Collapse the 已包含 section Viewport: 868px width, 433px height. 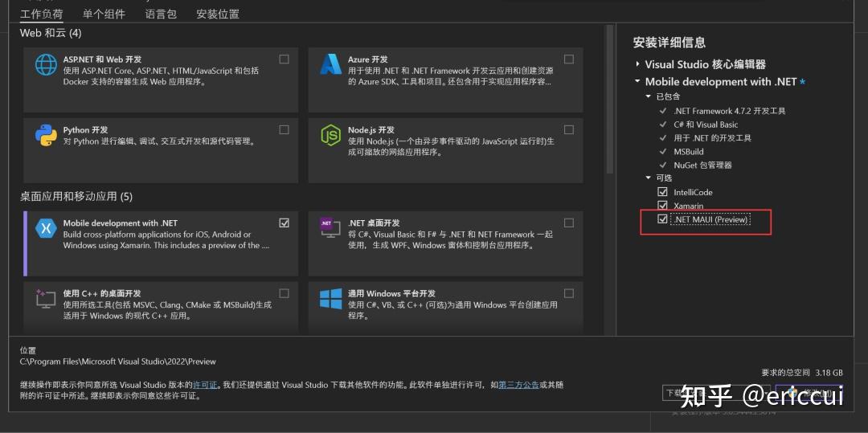pos(649,96)
